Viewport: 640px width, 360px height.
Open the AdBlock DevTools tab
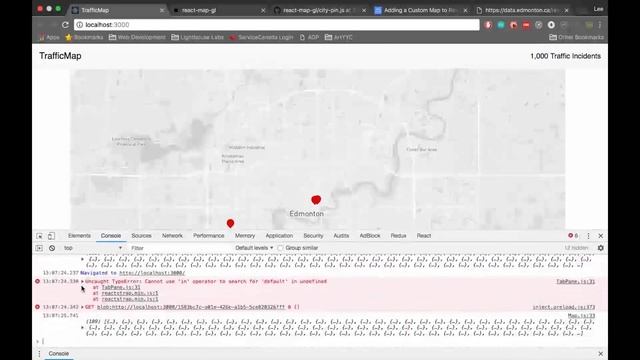[x=370, y=236]
